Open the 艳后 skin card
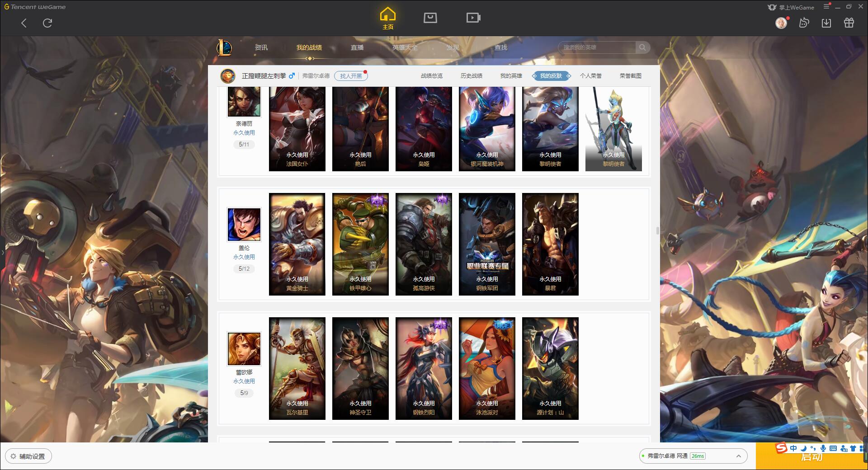Viewport: 868px width, 470px height. pyautogui.click(x=360, y=129)
